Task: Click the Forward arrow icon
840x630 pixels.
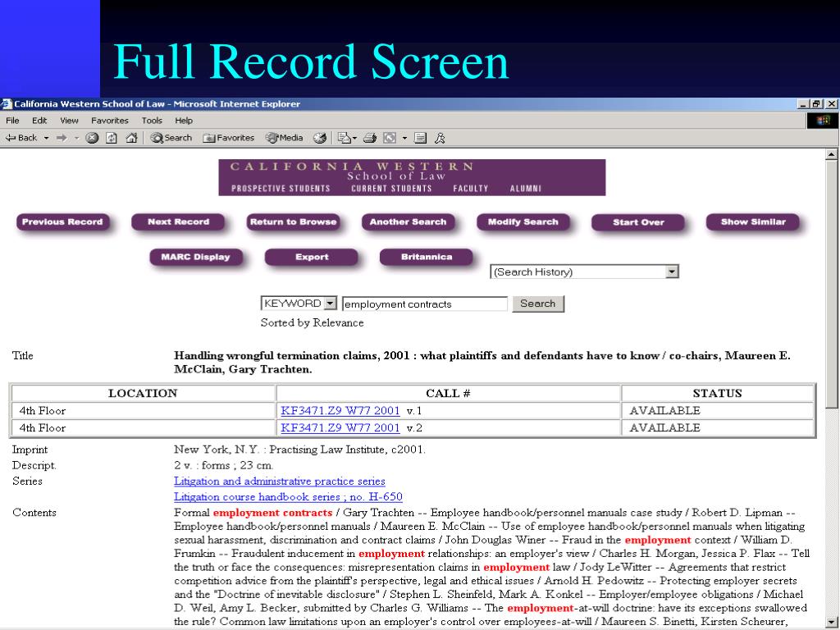Action: pos(62,138)
